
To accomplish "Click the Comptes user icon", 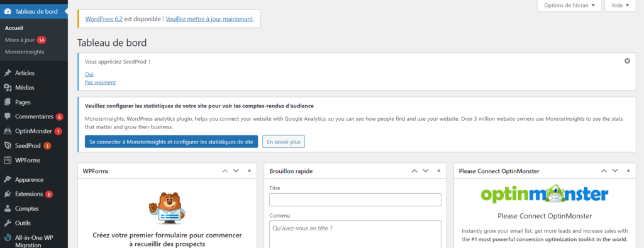I will click(8, 208).
